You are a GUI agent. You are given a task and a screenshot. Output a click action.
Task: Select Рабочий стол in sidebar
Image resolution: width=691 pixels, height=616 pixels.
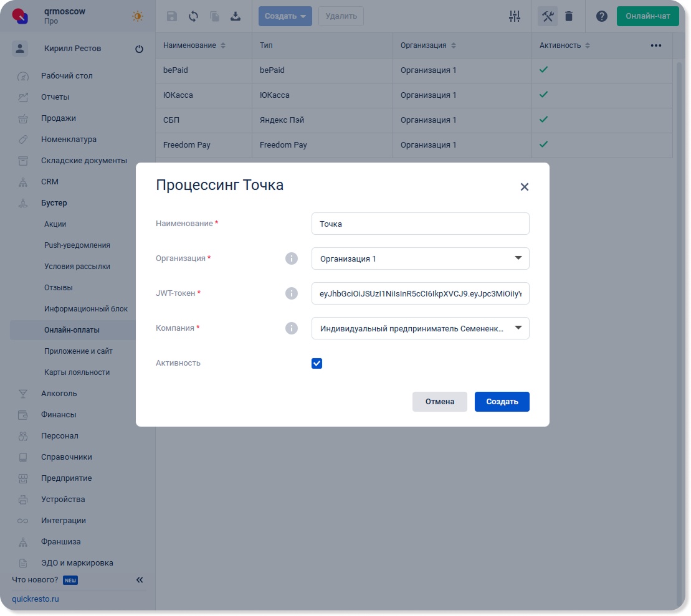(x=67, y=76)
